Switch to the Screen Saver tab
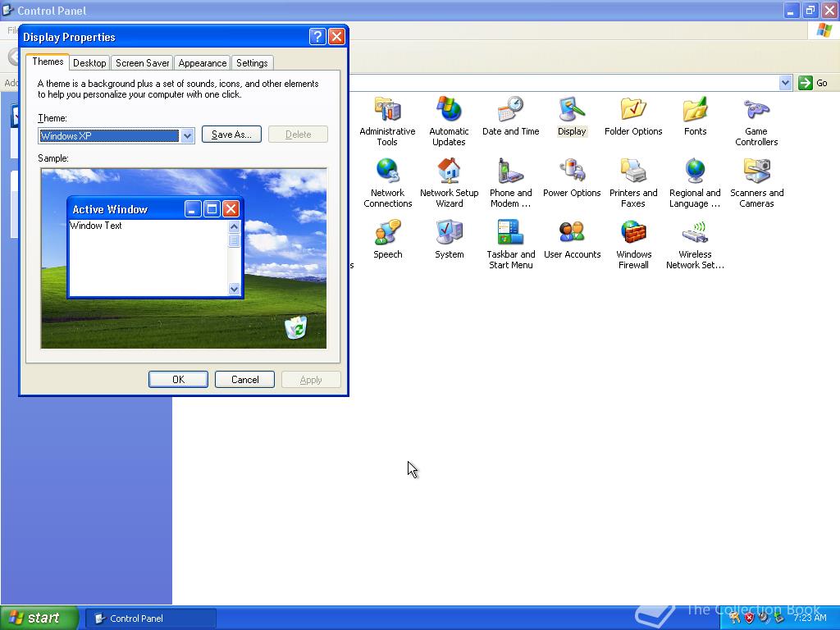 (143, 62)
